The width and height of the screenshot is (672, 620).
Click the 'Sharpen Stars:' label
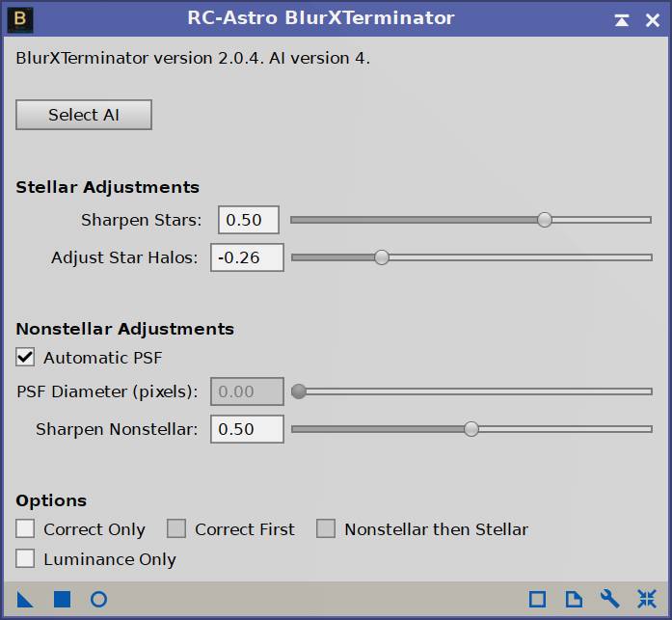tap(141, 220)
